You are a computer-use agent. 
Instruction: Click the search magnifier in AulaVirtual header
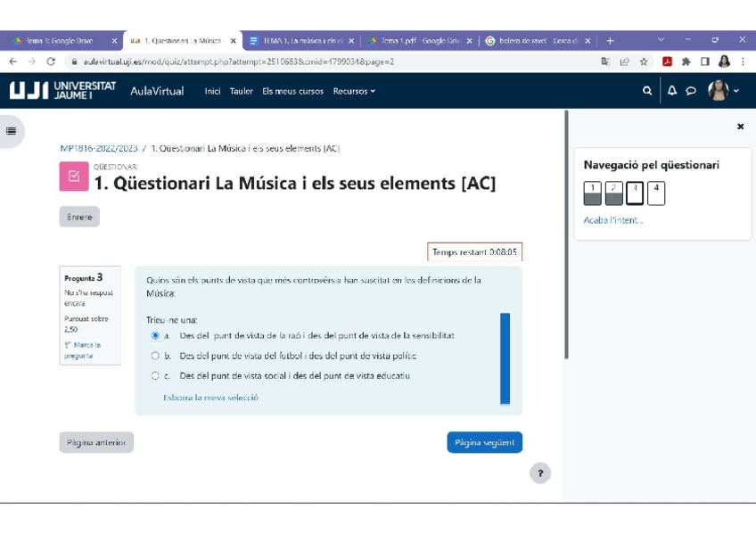click(x=647, y=91)
